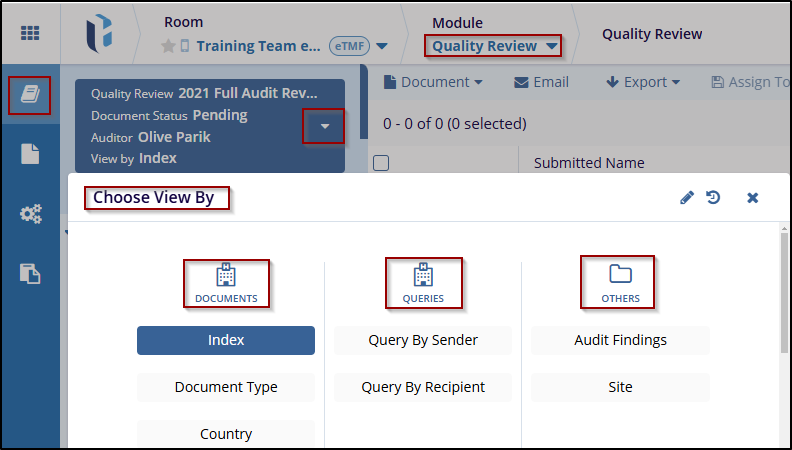Screen dimensions: 792x450
Task: Choose the Query By Sender view
Action: click(x=423, y=340)
